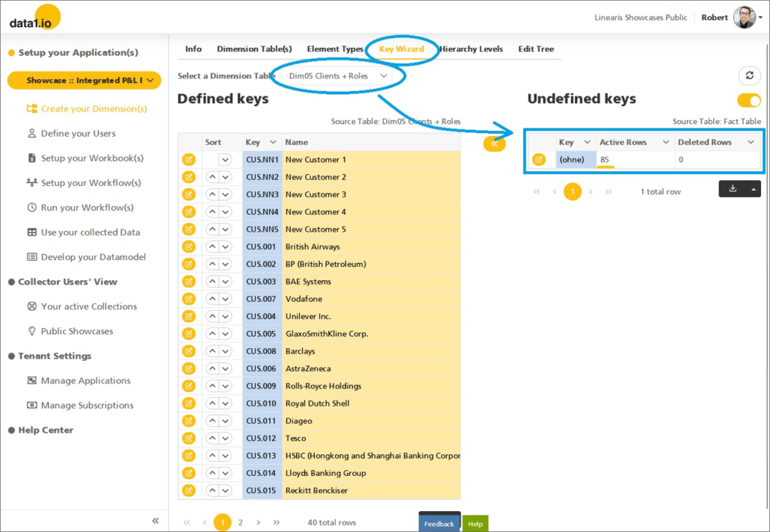Go to page 2 of defined keys

pos(240,523)
